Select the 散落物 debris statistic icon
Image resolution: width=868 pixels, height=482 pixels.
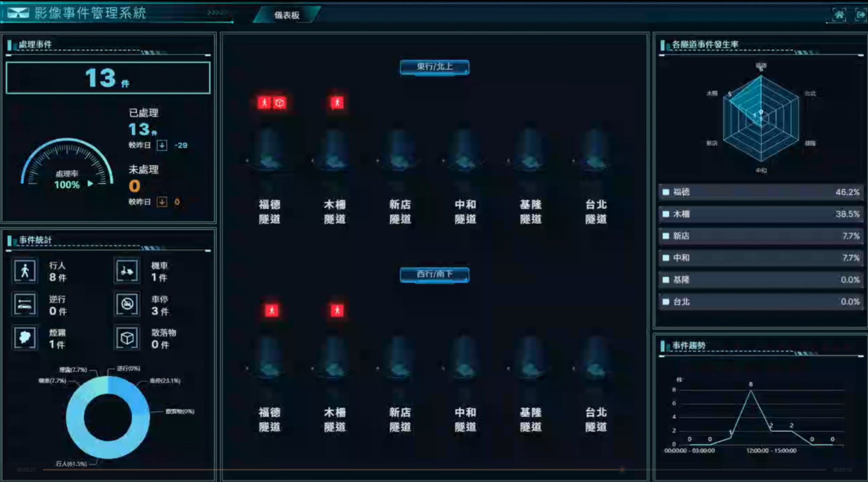(127, 338)
